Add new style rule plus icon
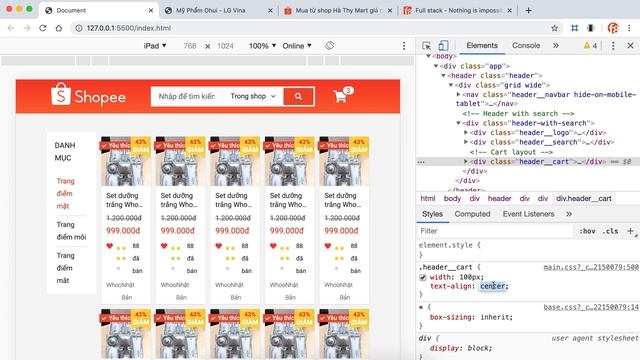The image size is (640, 360). coord(630,231)
